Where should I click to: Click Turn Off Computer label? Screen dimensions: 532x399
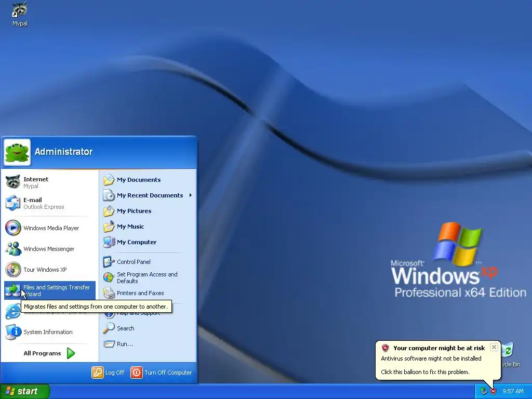point(168,372)
